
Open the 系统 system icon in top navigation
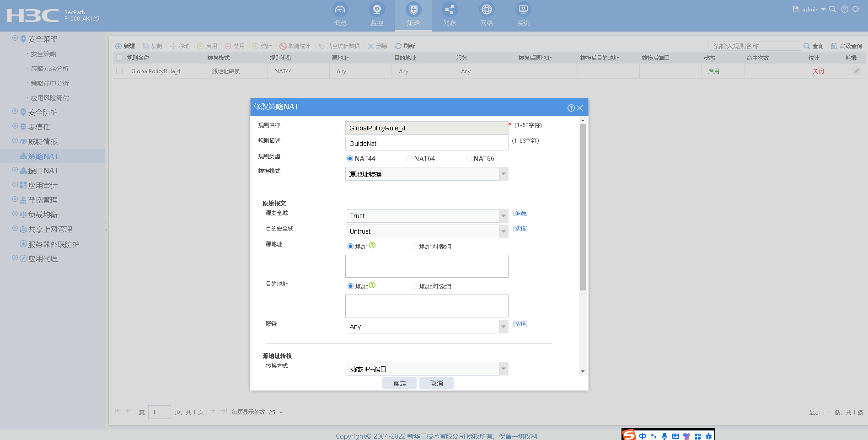click(523, 10)
